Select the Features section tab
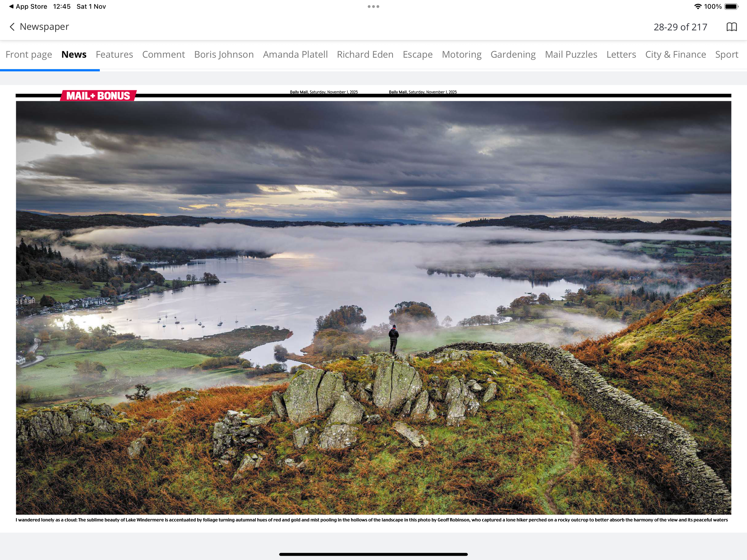The width and height of the screenshot is (747, 560). click(x=114, y=54)
